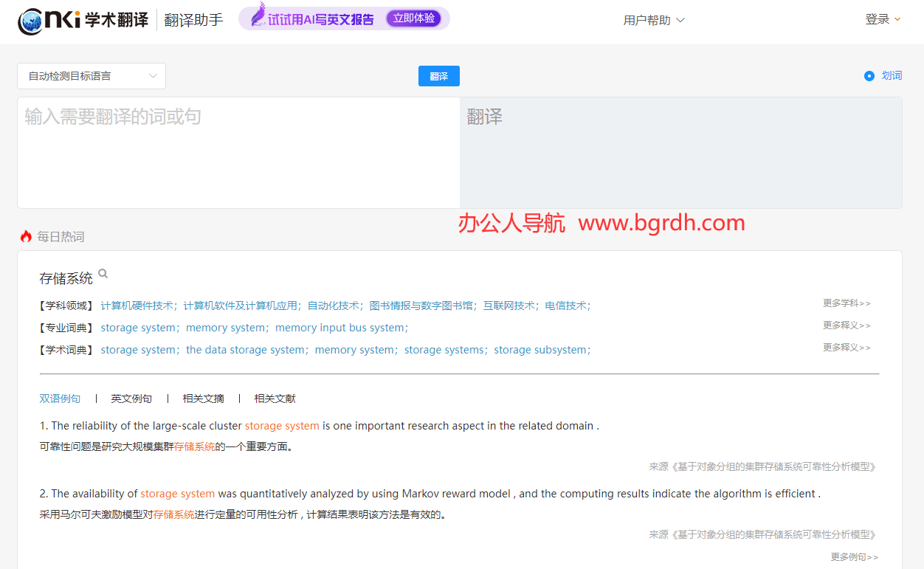The width and height of the screenshot is (924, 569).
Task: Switch to the 相关文摘 tab
Action: click(203, 399)
